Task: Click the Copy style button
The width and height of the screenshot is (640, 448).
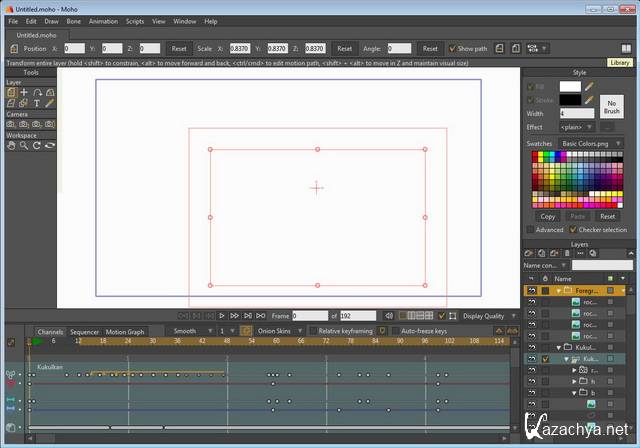Action: 547,216
